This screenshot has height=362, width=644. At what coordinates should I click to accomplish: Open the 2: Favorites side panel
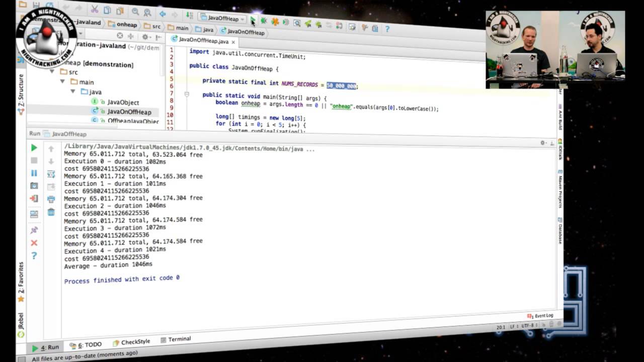click(x=21, y=282)
